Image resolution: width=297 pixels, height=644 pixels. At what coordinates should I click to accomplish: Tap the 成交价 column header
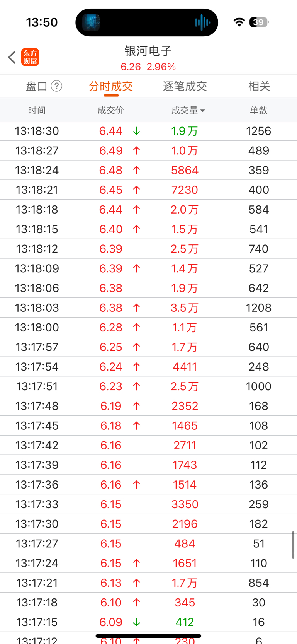click(x=111, y=111)
